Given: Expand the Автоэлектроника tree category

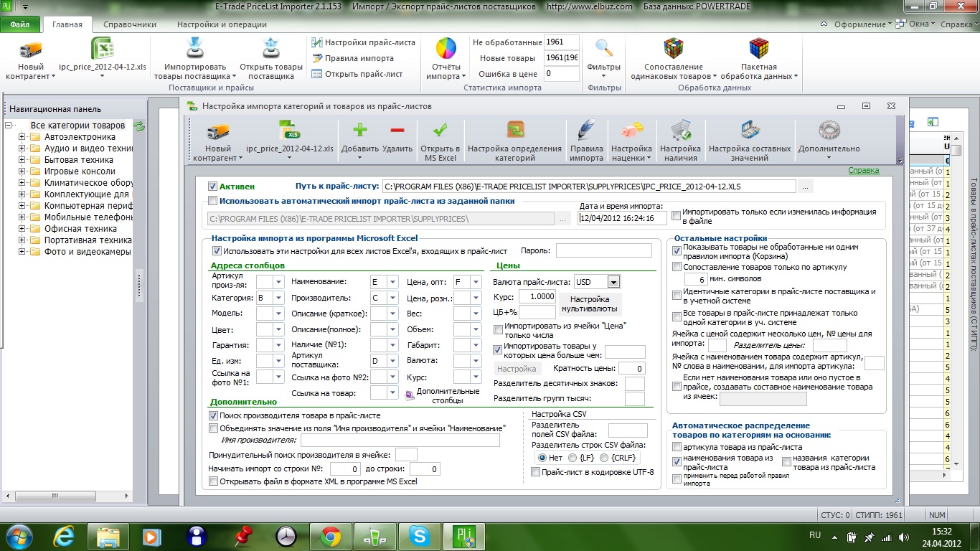Looking at the screenshot, I should point(22,137).
